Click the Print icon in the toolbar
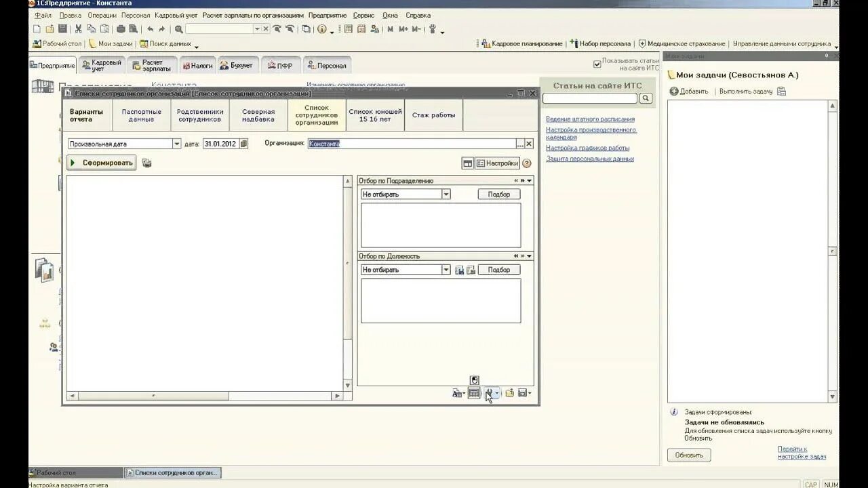Image resolution: width=868 pixels, height=488 pixels. pos(121,29)
